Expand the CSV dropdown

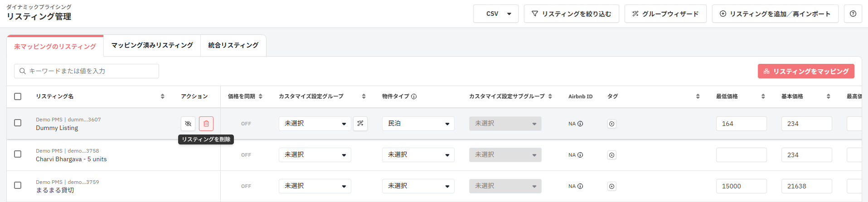click(x=496, y=14)
